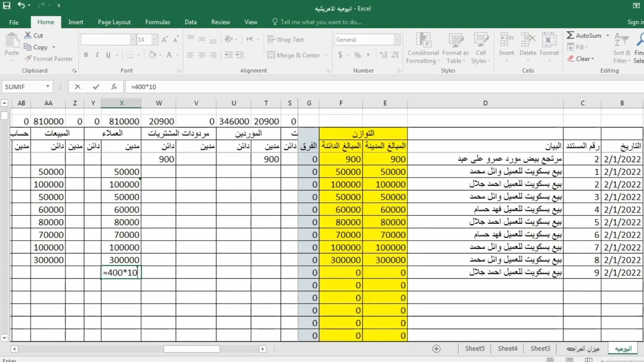Open the font name dropdown
The image size is (644, 362).
point(133,40)
